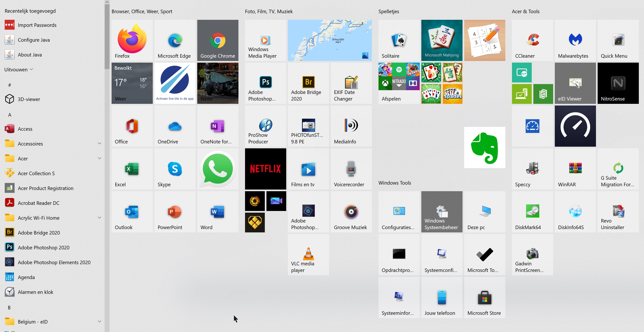Launch the Adobe Bridge 2020 tile
Screen dimensions: 644x332
tap(308, 83)
